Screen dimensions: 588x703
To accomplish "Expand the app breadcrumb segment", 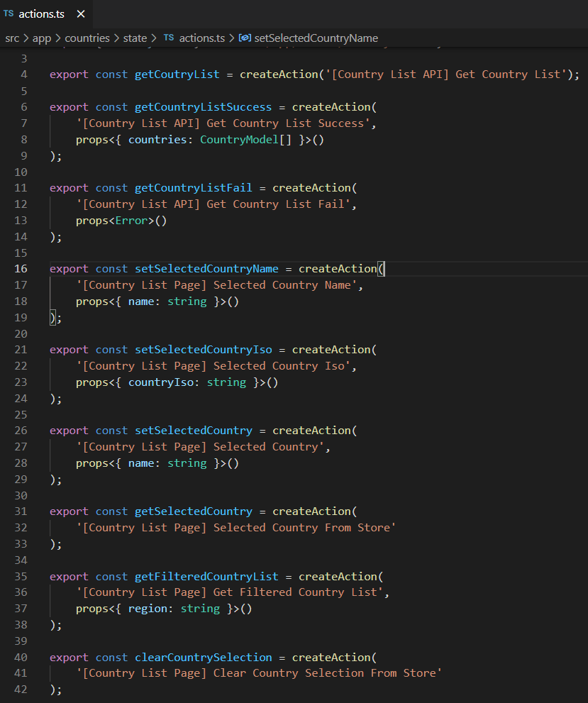I will tap(42, 38).
